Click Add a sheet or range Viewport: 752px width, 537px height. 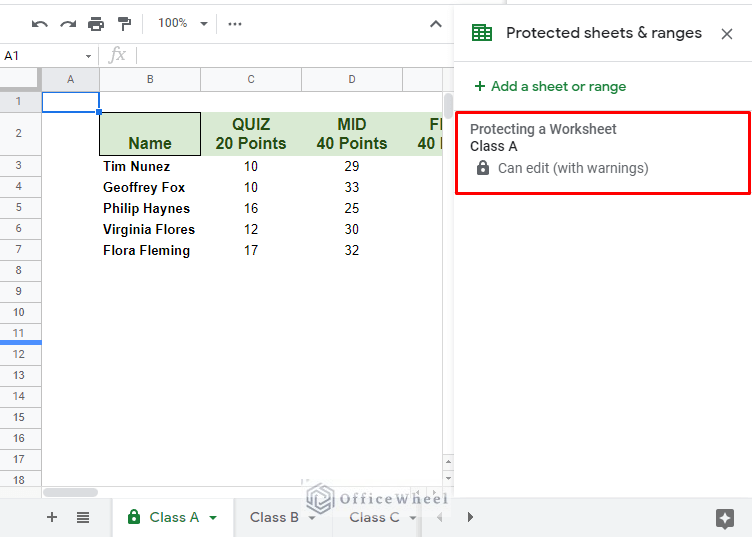pyautogui.click(x=550, y=86)
